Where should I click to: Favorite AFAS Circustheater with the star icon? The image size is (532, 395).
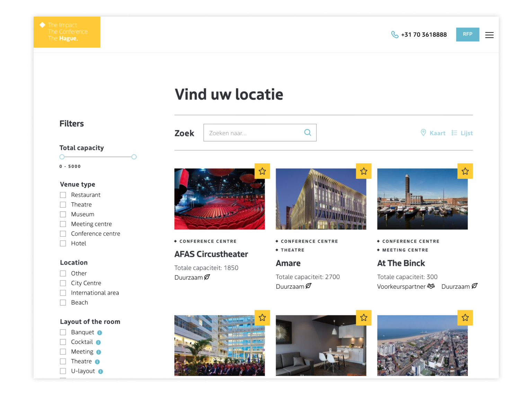262,171
